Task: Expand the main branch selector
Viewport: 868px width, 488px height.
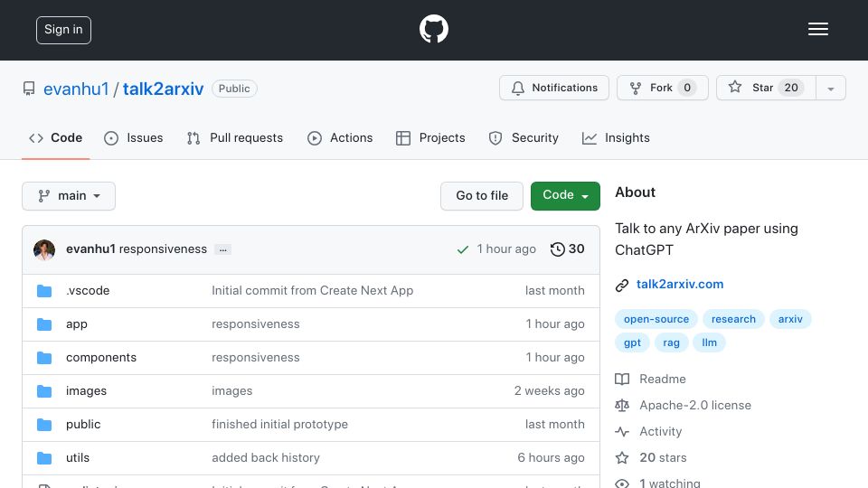Action: [x=69, y=196]
